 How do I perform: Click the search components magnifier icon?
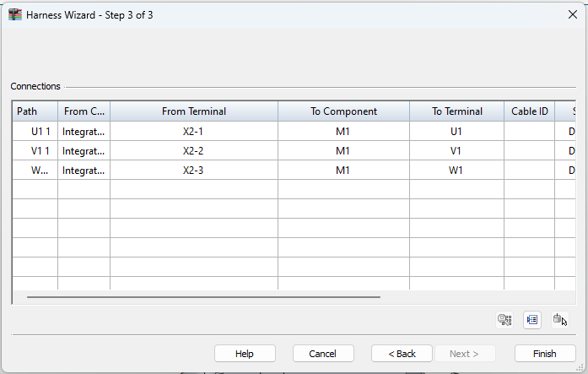coord(504,320)
